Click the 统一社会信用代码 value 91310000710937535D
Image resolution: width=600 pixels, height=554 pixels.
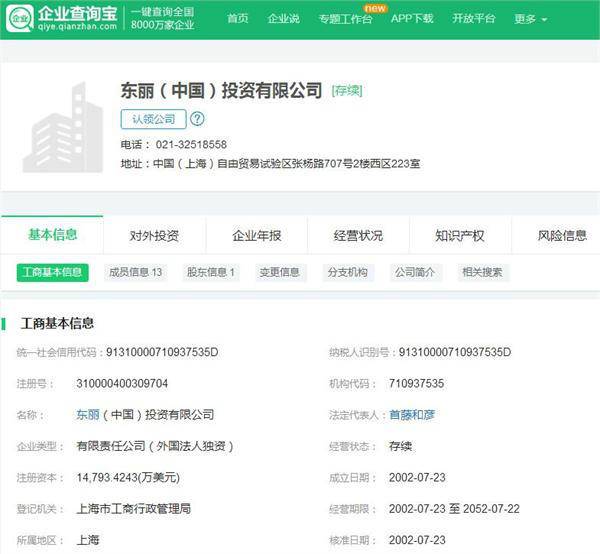click(162, 352)
